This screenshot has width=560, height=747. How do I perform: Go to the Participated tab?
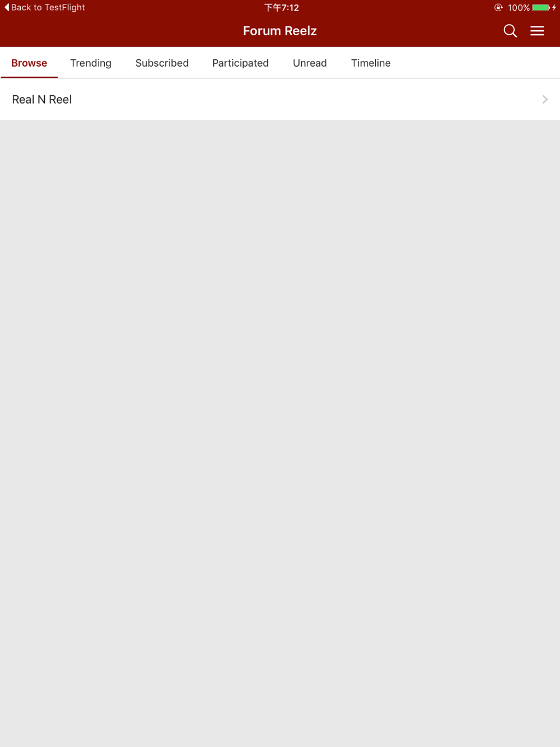240,63
